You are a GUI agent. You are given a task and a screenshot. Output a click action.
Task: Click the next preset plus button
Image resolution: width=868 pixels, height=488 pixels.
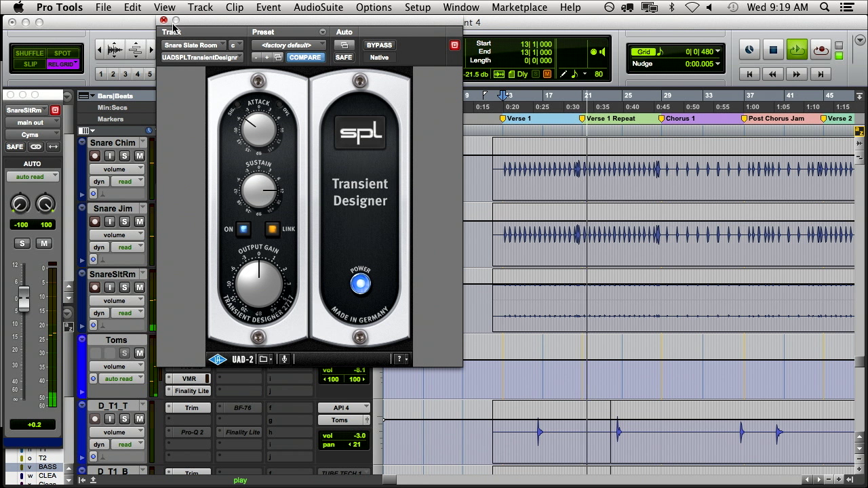pyautogui.click(x=267, y=58)
